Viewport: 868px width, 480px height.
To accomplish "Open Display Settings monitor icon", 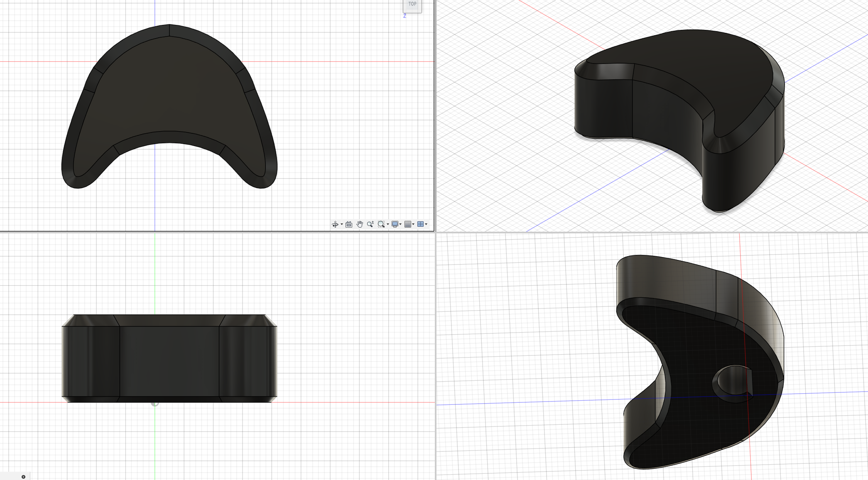I will [x=395, y=224].
